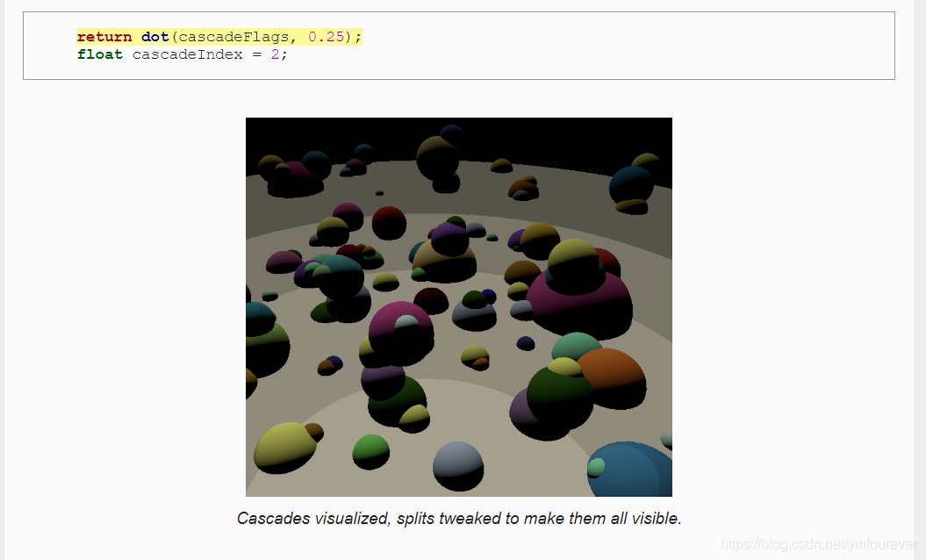This screenshot has height=560, width=926.
Task: Click the 'cascadeFlags' argument in code
Action: point(233,37)
